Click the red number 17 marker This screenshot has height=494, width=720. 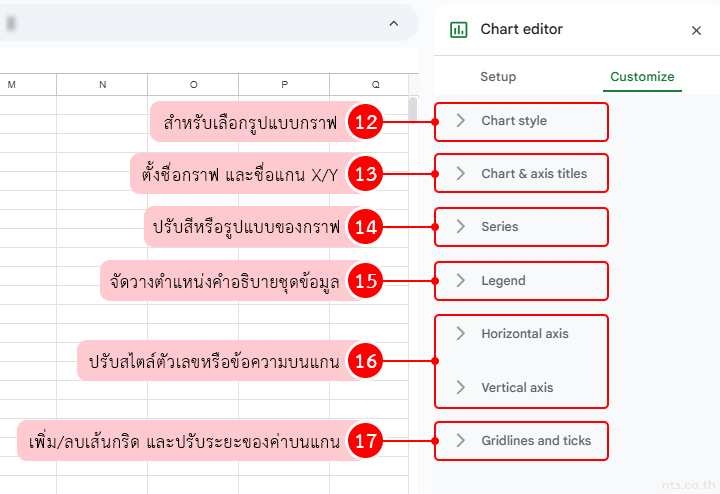click(366, 441)
